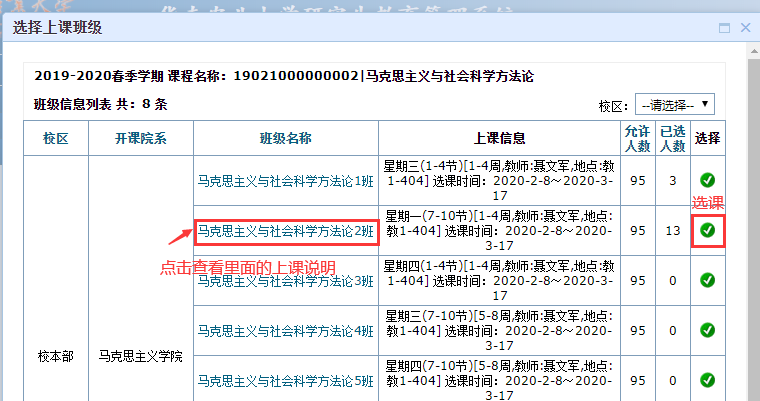Click the 选课 checkmark for 方法论2班
Viewport: 760px width, 401px height.
tap(707, 230)
